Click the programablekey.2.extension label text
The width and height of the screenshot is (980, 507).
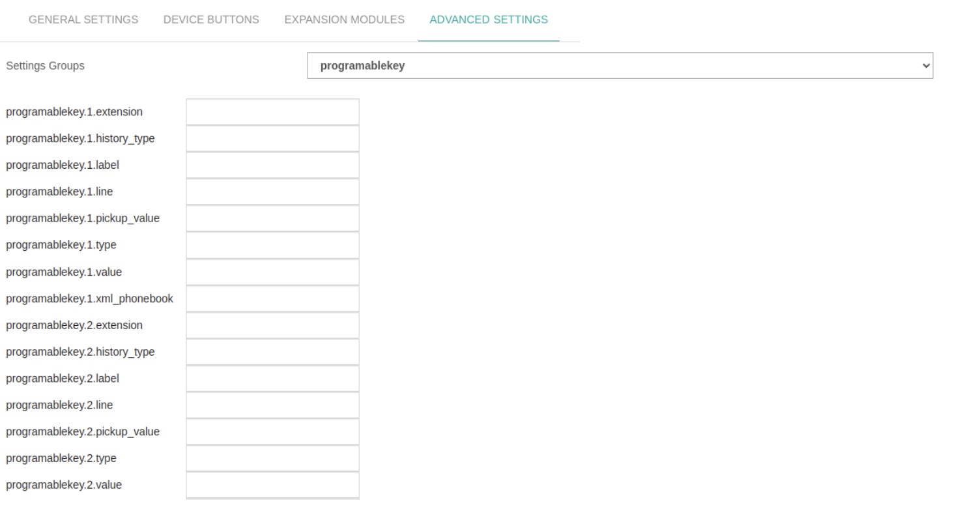(x=74, y=325)
